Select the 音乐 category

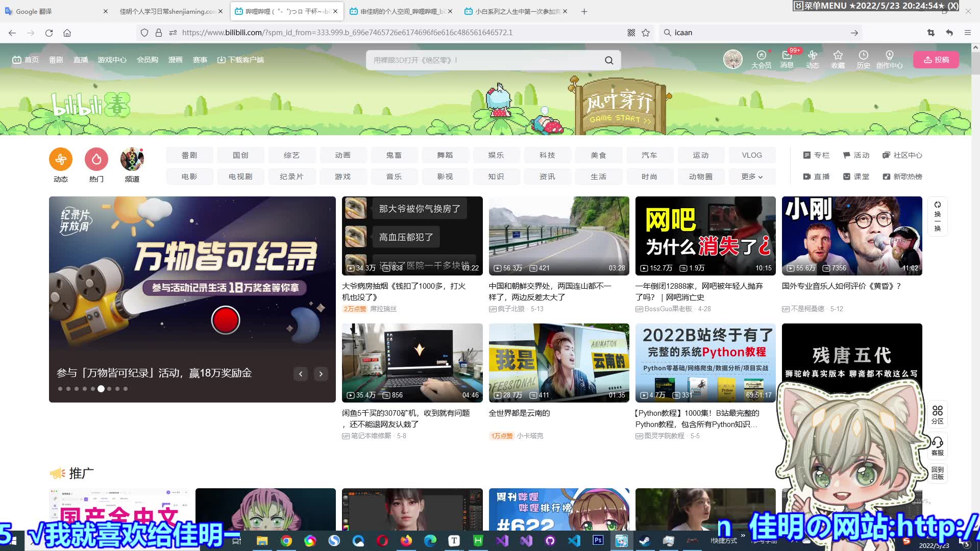pyautogui.click(x=394, y=177)
